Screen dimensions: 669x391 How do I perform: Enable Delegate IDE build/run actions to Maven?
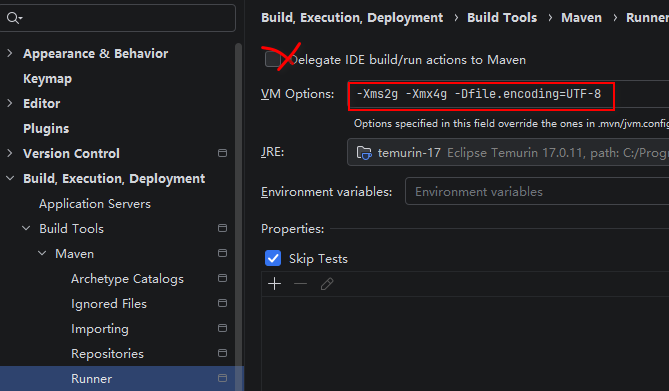coord(273,59)
